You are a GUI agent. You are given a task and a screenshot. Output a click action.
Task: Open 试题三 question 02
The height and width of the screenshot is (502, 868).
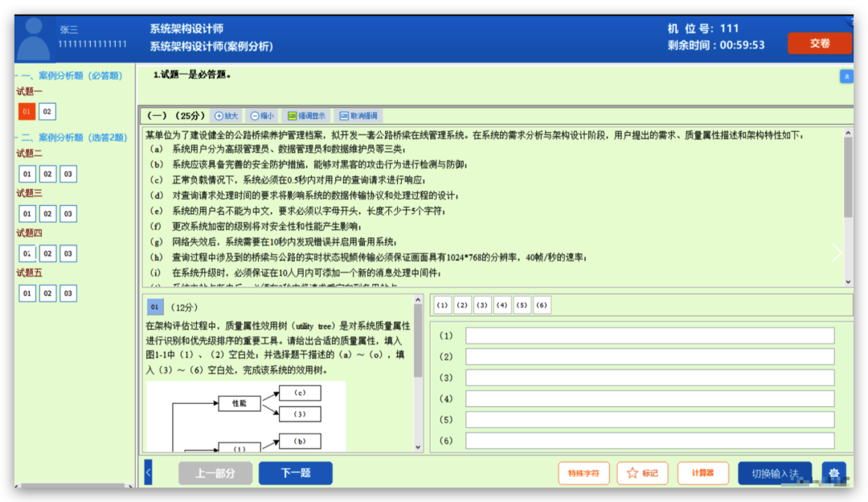(47, 214)
